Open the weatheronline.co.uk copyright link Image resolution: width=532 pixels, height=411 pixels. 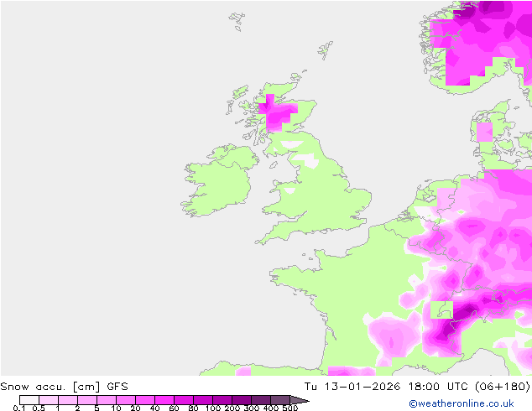(x=462, y=403)
